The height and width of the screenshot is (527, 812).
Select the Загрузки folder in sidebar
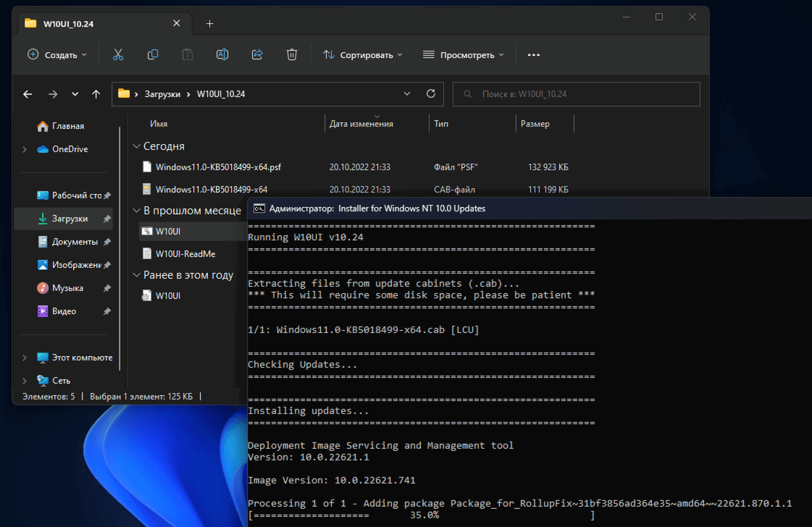point(70,219)
